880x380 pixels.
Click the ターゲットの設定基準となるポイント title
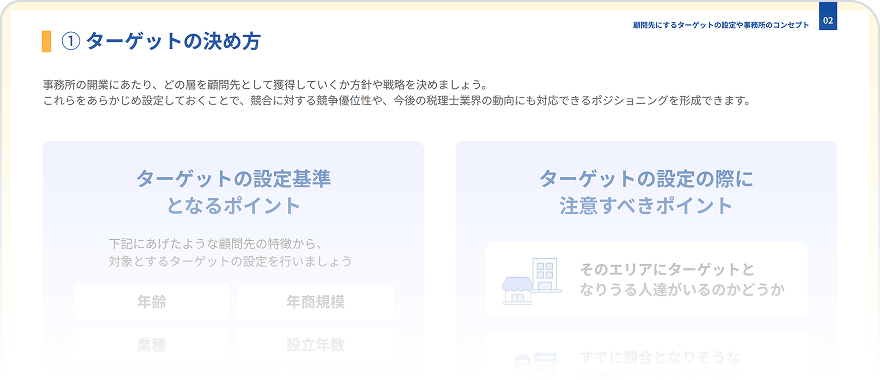233,192
